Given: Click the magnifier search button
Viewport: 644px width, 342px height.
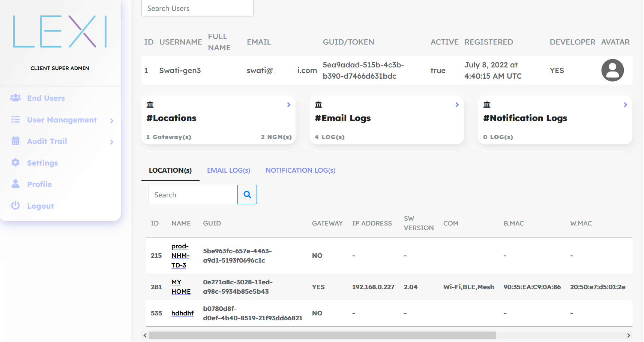Looking at the screenshot, I should coord(247,194).
